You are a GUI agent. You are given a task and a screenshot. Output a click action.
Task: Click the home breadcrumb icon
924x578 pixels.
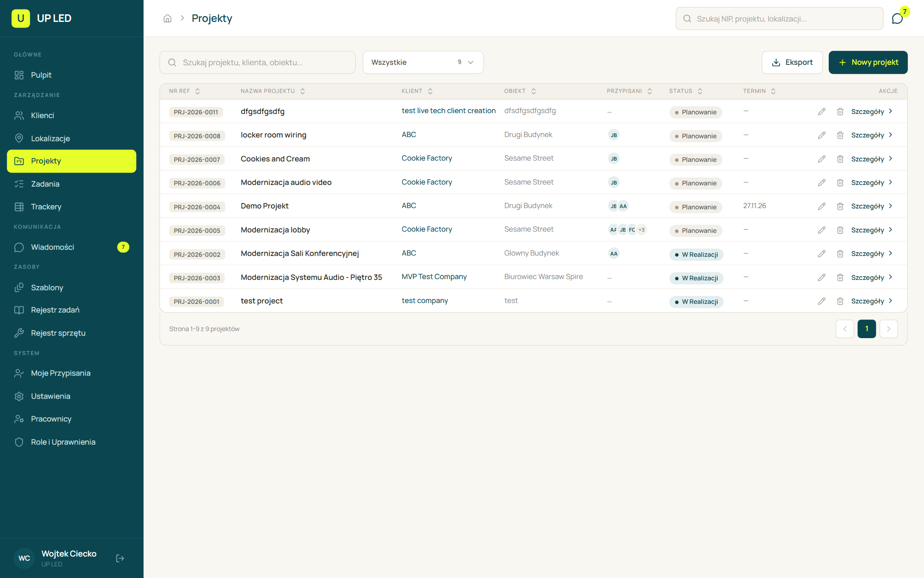pos(167,19)
